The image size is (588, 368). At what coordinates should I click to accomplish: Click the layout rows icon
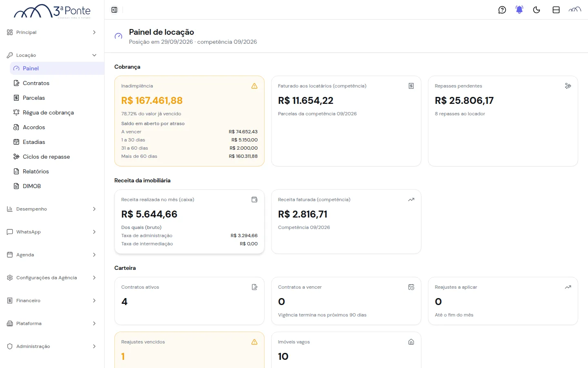click(x=556, y=10)
